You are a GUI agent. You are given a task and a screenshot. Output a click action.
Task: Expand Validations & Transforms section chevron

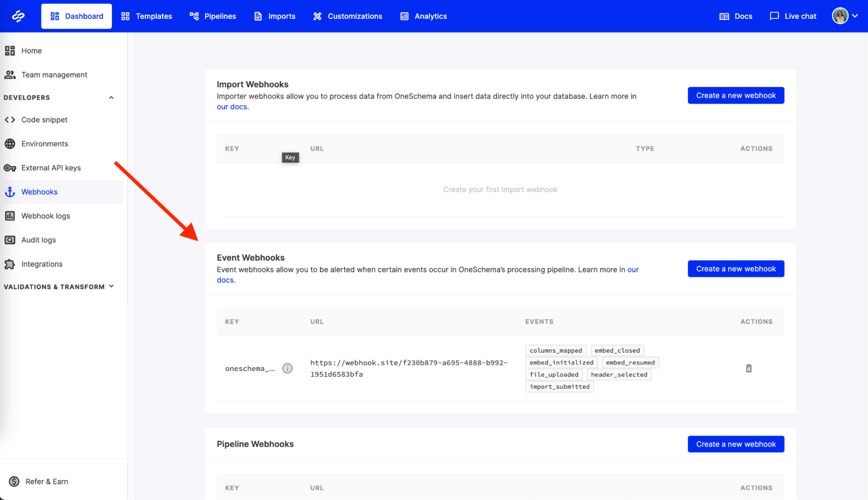coord(112,286)
